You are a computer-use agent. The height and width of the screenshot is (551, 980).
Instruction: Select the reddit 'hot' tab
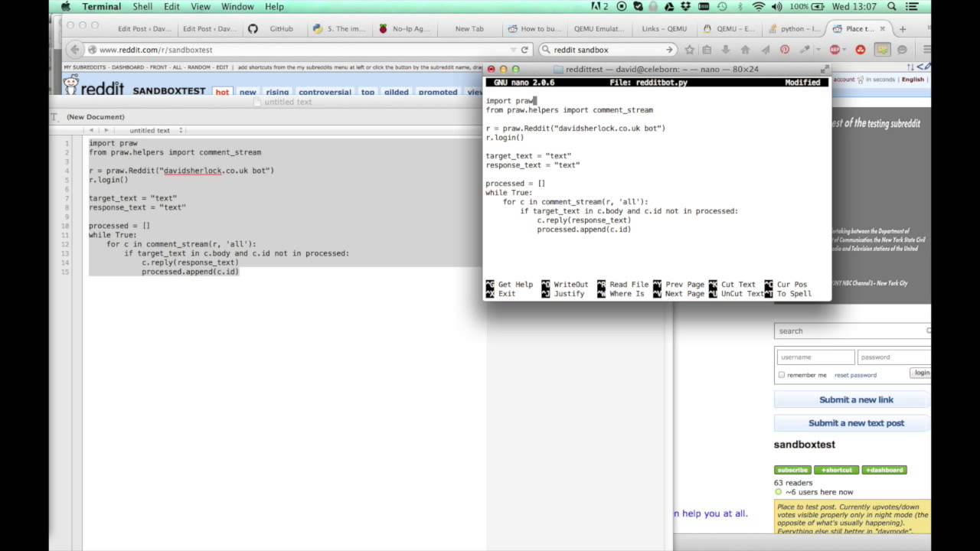pyautogui.click(x=222, y=92)
